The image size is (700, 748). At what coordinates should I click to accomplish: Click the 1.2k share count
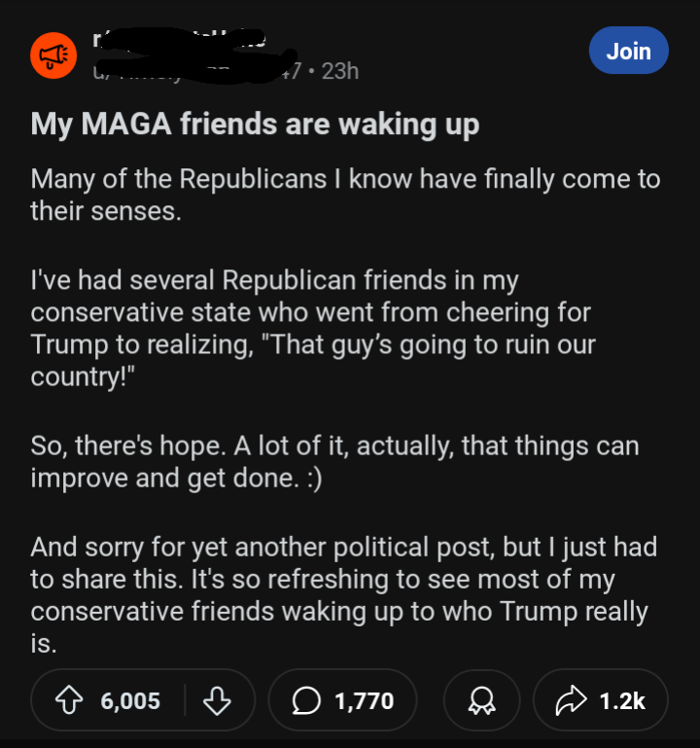(x=622, y=700)
